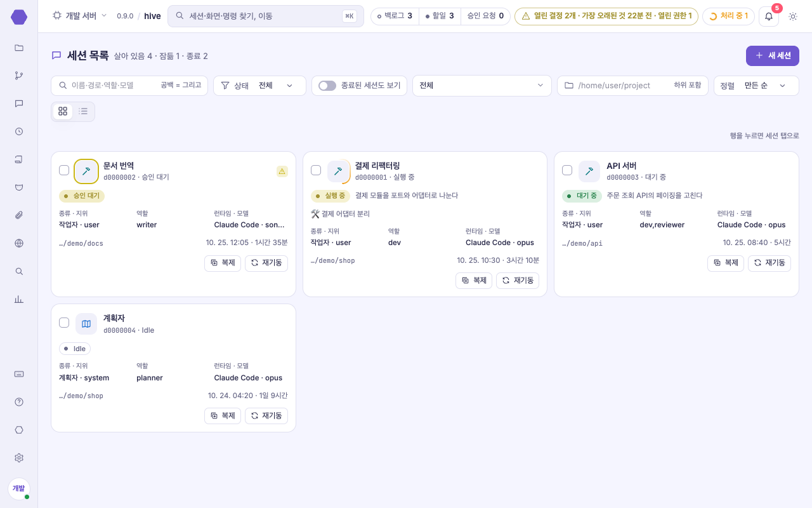Viewport: 812px width, 508px height.
Task: Switch to the list view layout
Action: 83,112
